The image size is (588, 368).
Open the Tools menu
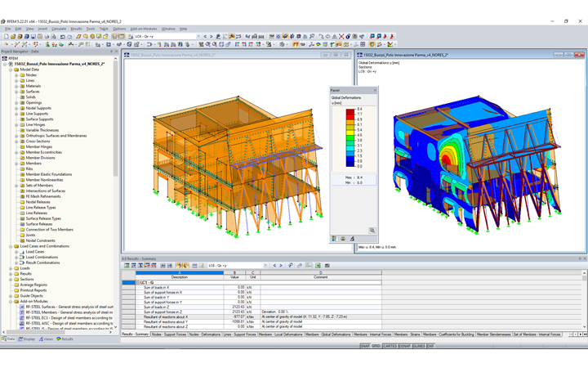[x=91, y=29]
